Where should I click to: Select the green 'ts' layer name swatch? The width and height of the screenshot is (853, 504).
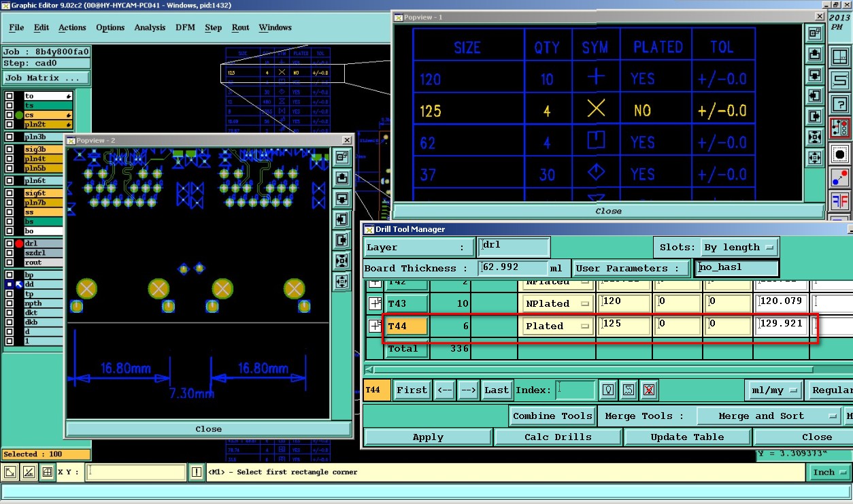click(x=48, y=105)
